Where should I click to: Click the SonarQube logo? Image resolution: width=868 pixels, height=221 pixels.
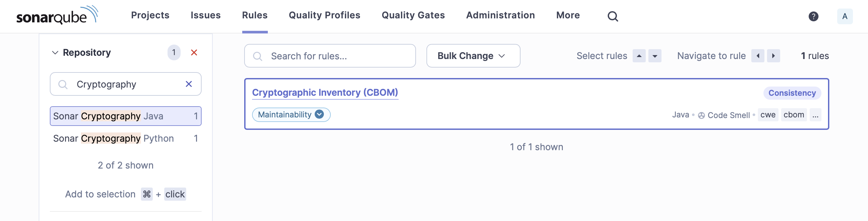pos(57,15)
